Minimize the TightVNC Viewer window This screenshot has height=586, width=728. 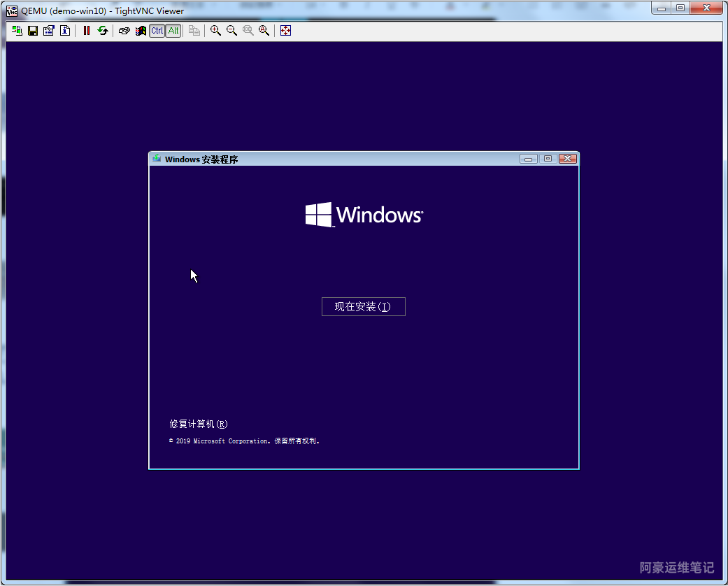pyautogui.click(x=661, y=8)
